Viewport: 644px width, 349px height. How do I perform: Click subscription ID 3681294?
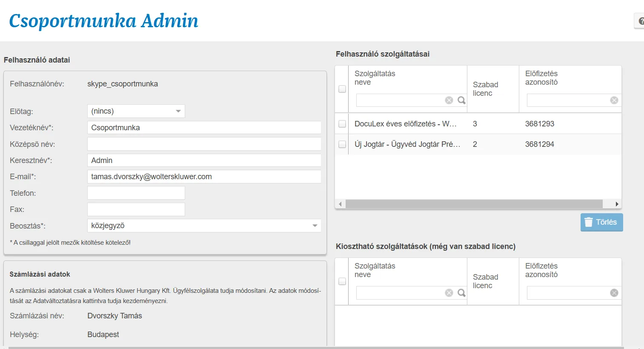540,144
